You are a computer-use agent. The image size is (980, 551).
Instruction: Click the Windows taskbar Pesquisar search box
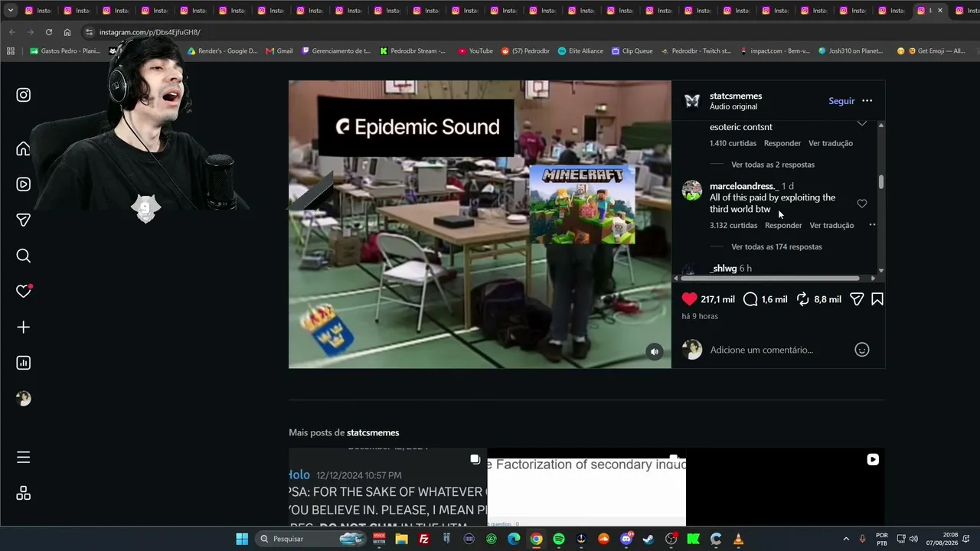point(312,539)
